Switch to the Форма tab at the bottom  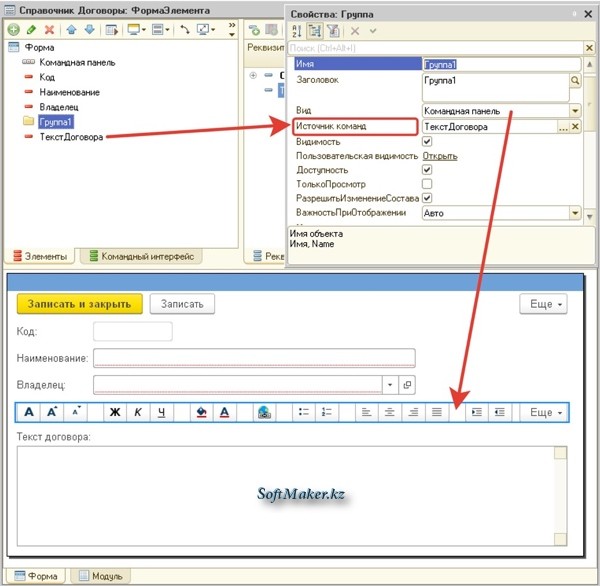click(x=36, y=576)
